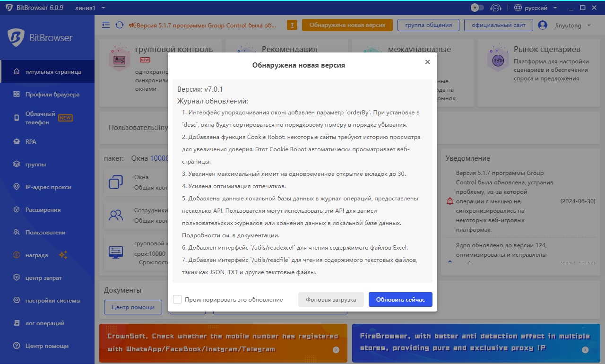Click the arrow on the CrownSoft banner
605x364 pixels.
click(336, 350)
